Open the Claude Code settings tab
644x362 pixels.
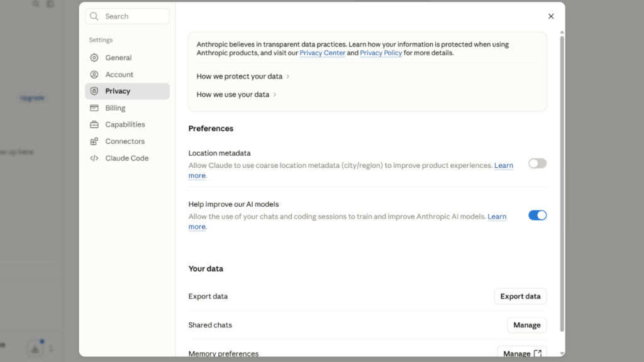tap(127, 158)
